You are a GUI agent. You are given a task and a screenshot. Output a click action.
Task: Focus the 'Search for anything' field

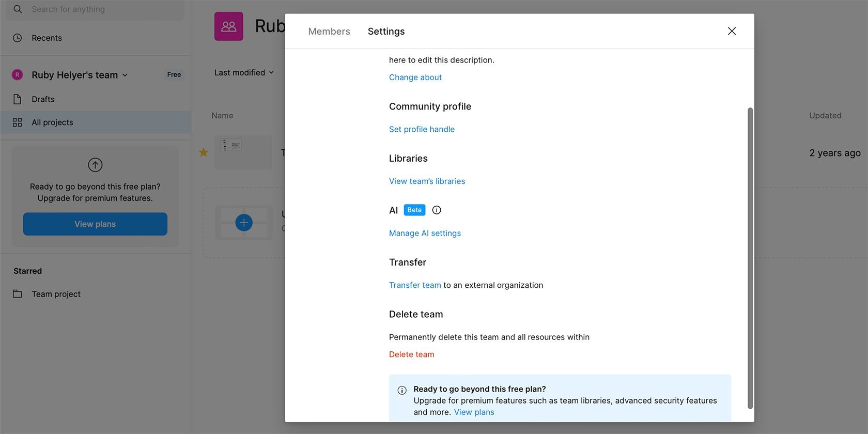(95, 9)
